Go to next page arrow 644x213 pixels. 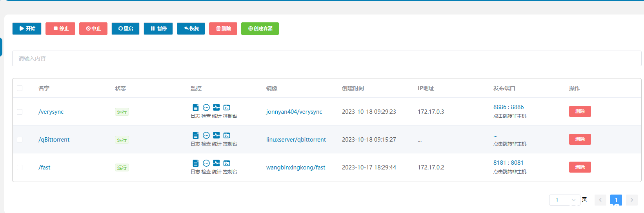[x=631, y=200]
